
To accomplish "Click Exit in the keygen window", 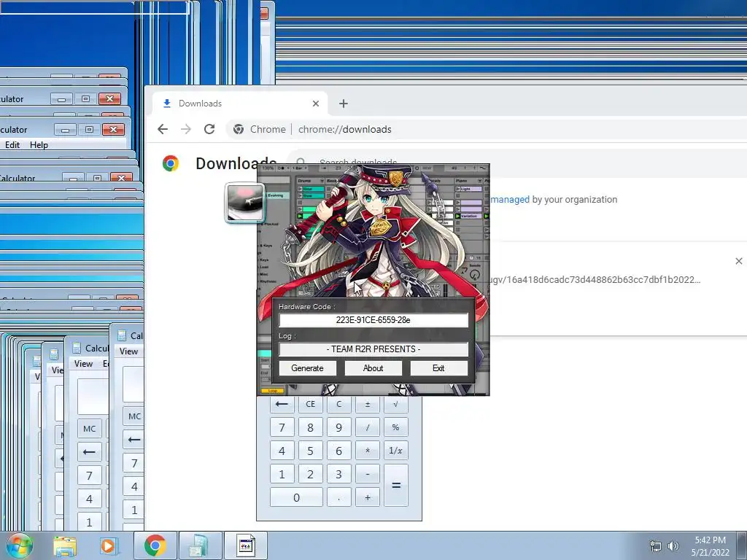I will 438,368.
